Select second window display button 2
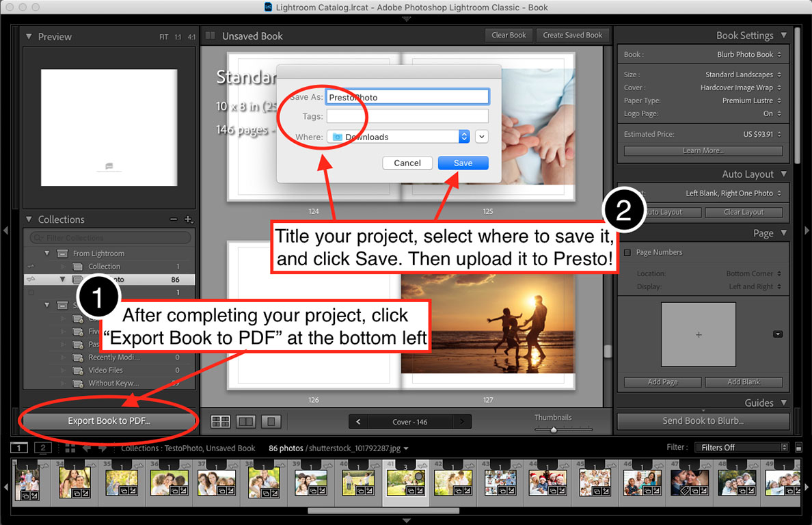Screen dimensions: 812x525 pyautogui.click(x=43, y=448)
